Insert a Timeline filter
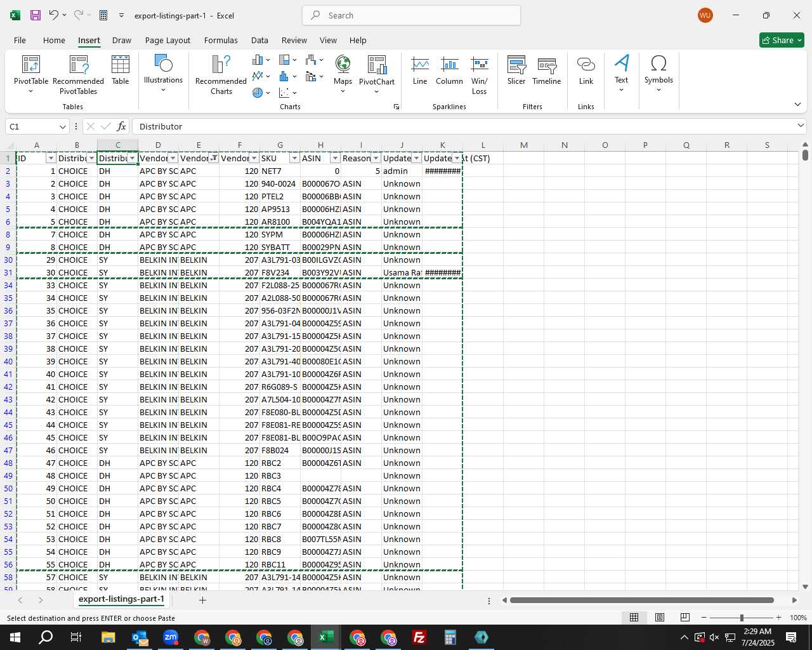Image resolution: width=812 pixels, height=650 pixels. point(547,70)
